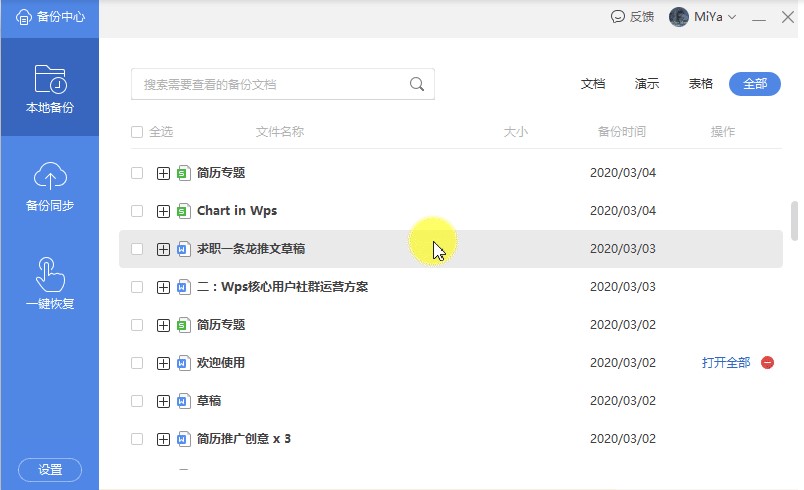Open the 本地备份 local backup panel
The image size is (804, 490).
point(50,87)
